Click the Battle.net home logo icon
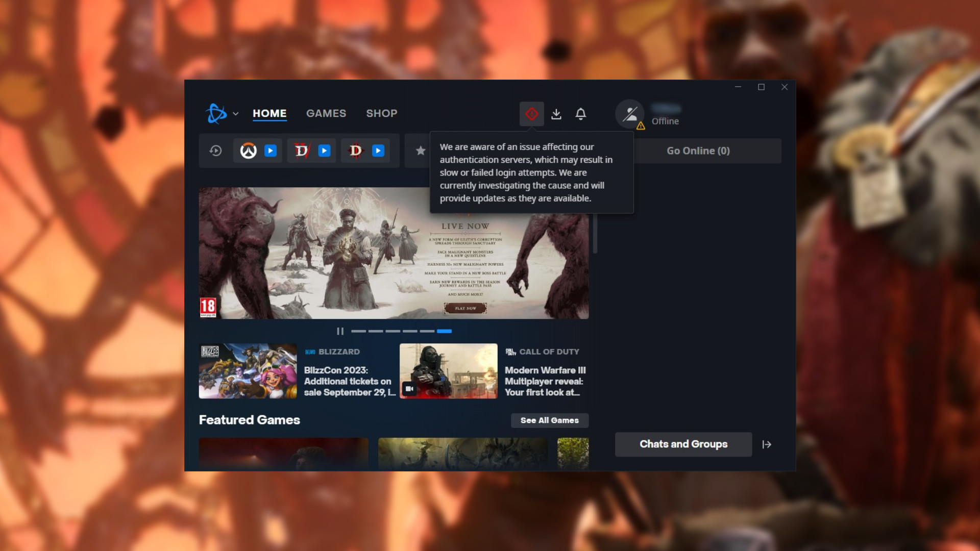This screenshot has width=980, height=551. tap(216, 113)
